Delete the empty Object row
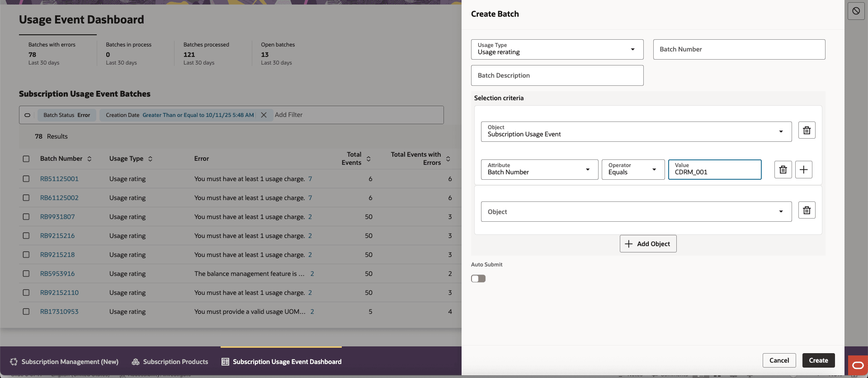Screen dimensions: 868x378 (807, 210)
